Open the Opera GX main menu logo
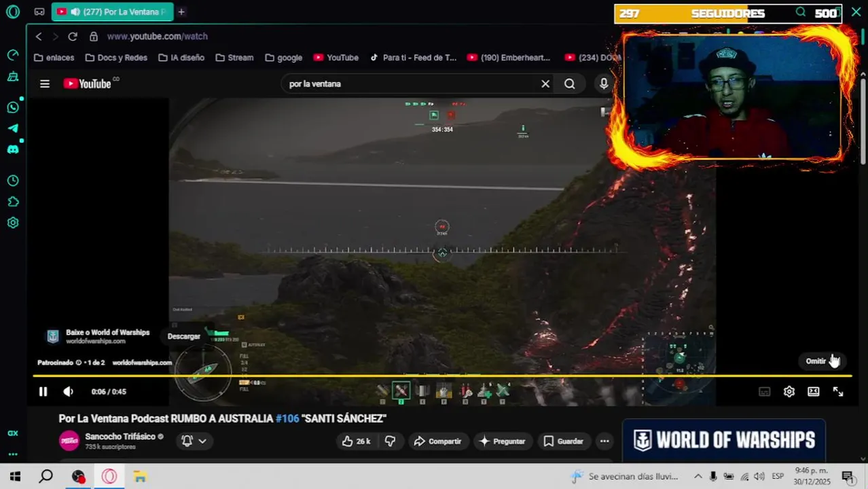This screenshot has width=868, height=489. tap(13, 12)
